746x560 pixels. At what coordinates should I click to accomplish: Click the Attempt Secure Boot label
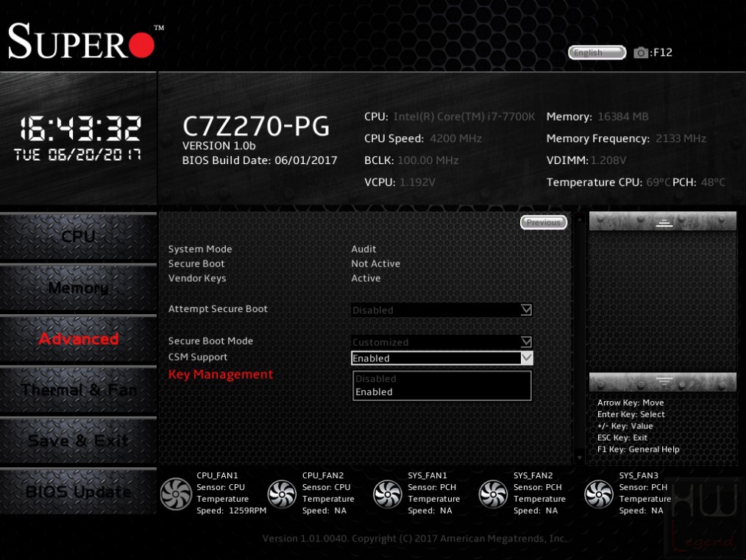point(218,309)
